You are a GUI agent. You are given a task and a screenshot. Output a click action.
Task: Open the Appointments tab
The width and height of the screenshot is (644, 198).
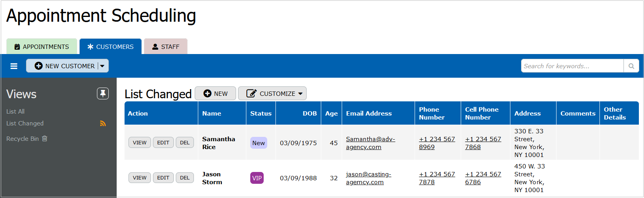(x=42, y=47)
